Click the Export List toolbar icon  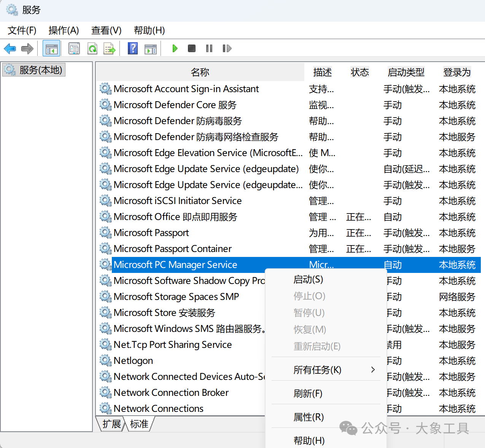(110, 48)
